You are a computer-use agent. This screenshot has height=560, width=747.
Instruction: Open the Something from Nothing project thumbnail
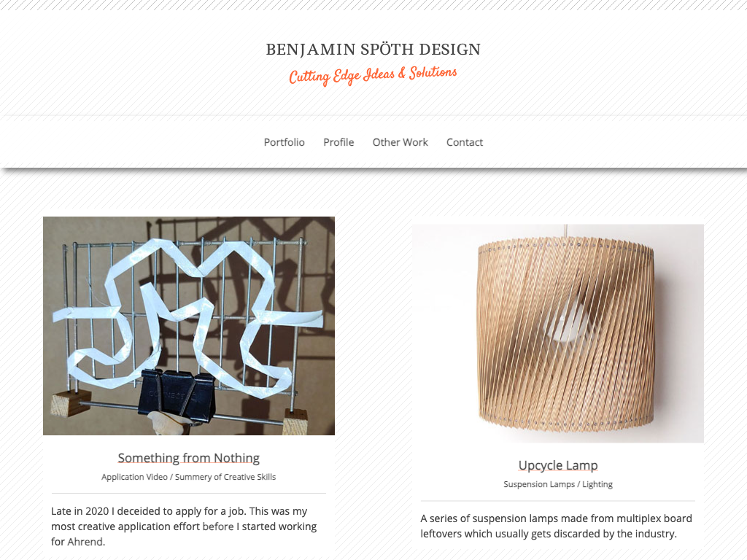189,326
